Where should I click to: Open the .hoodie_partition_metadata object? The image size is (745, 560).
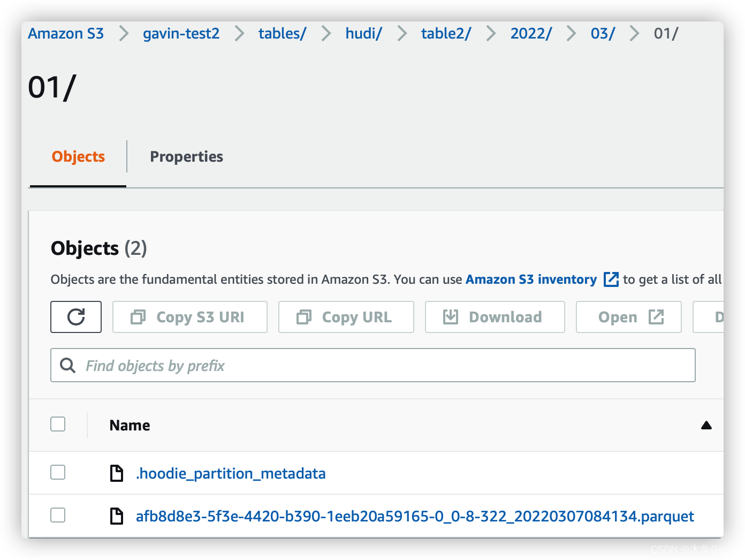tap(231, 473)
